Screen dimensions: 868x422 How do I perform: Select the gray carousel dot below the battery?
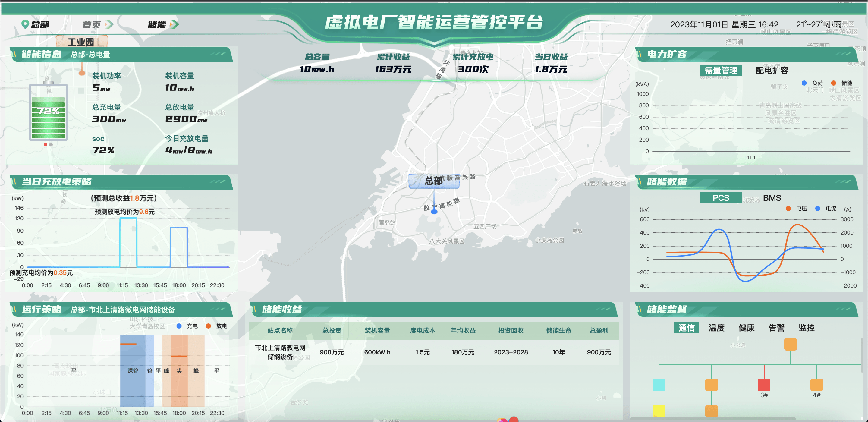click(51, 145)
